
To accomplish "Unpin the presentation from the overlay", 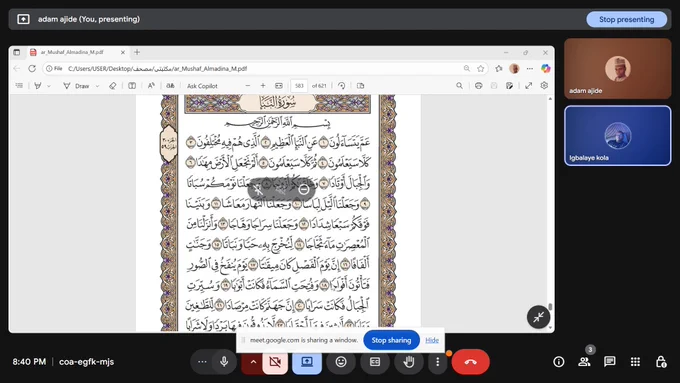I will 258,190.
